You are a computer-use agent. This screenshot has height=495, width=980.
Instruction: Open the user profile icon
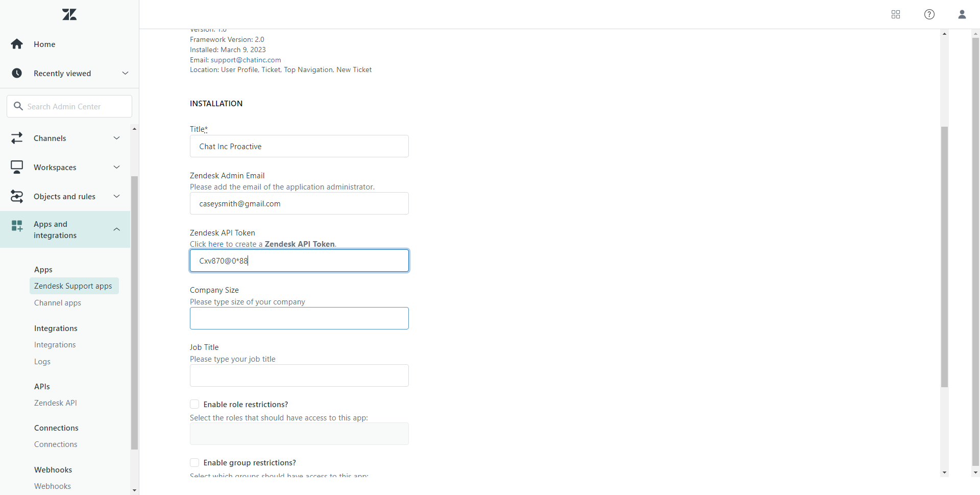(x=962, y=14)
